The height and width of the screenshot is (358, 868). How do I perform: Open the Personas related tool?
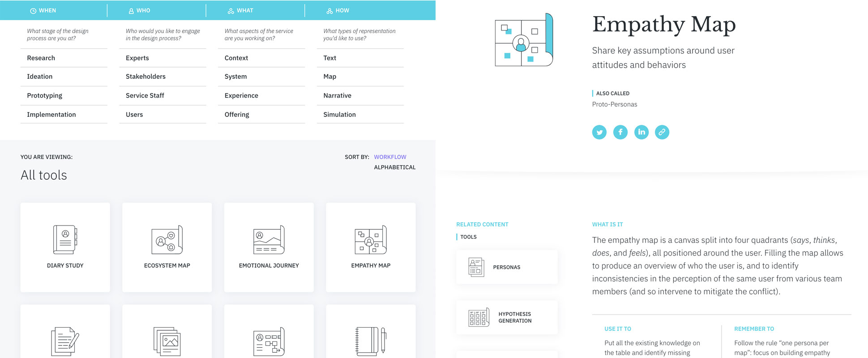507,267
